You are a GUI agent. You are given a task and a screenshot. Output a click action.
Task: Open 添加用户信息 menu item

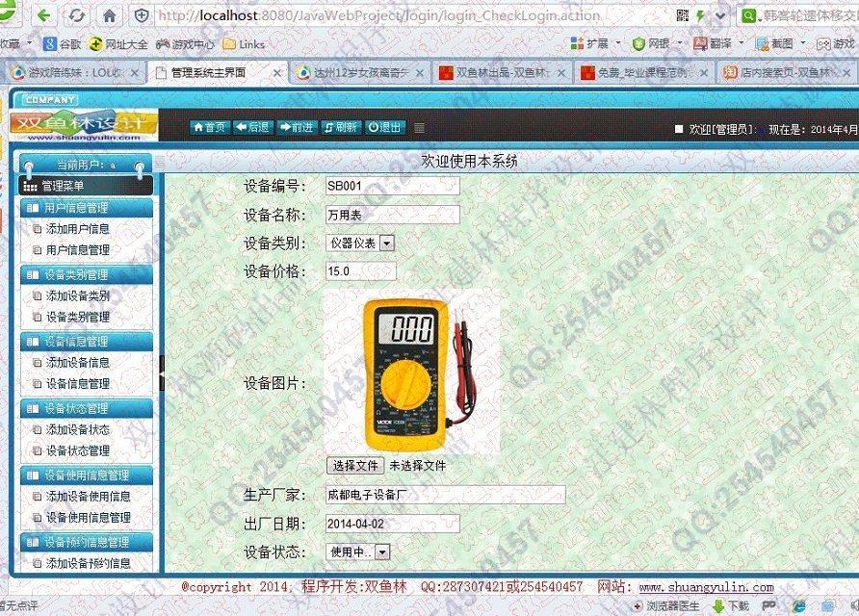(x=77, y=229)
